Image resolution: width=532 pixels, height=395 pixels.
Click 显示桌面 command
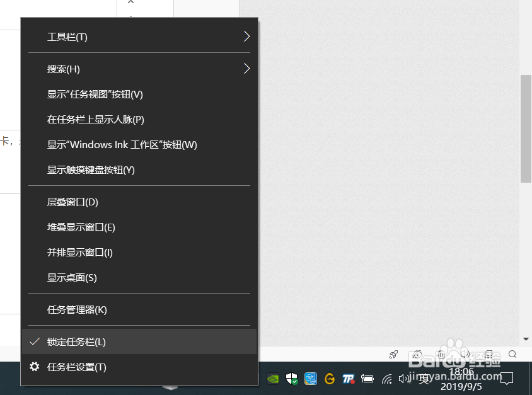(x=73, y=277)
